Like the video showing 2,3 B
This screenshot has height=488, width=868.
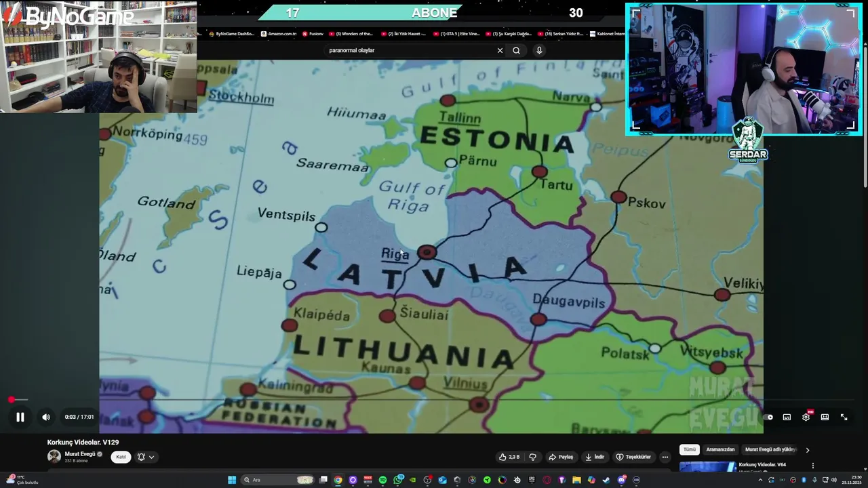pyautogui.click(x=509, y=457)
